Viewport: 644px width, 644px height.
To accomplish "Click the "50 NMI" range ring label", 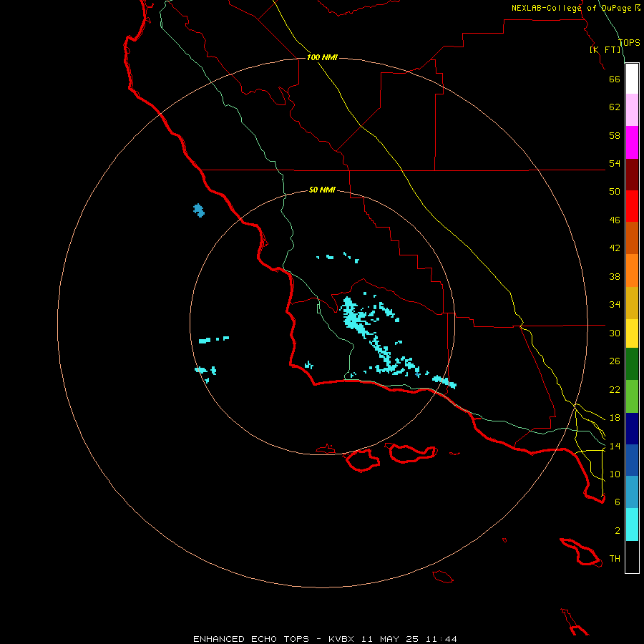I will point(322,190).
